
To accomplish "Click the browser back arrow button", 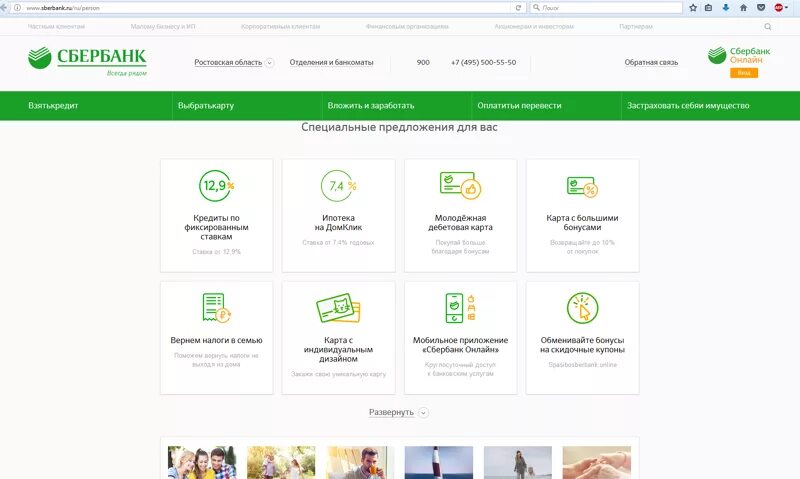I will 4,8.
